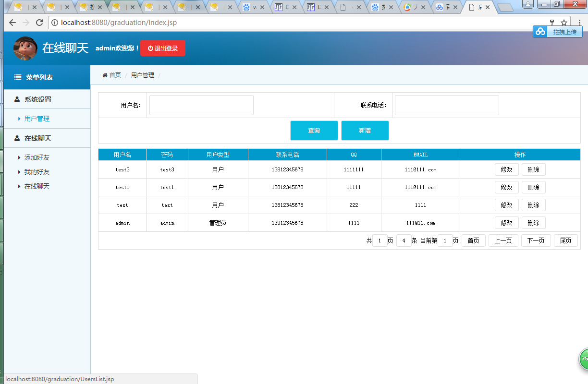
Task: Go to 首页 pagination button
Action: (x=474, y=240)
